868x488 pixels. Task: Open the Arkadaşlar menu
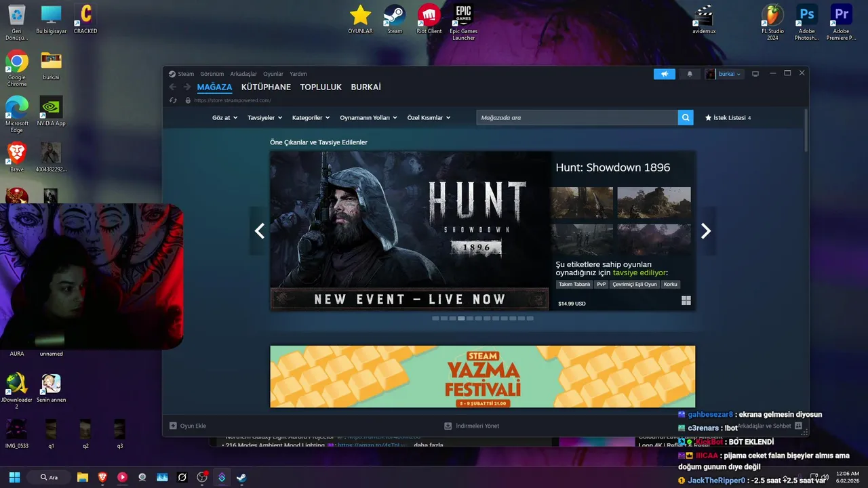pyautogui.click(x=243, y=74)
